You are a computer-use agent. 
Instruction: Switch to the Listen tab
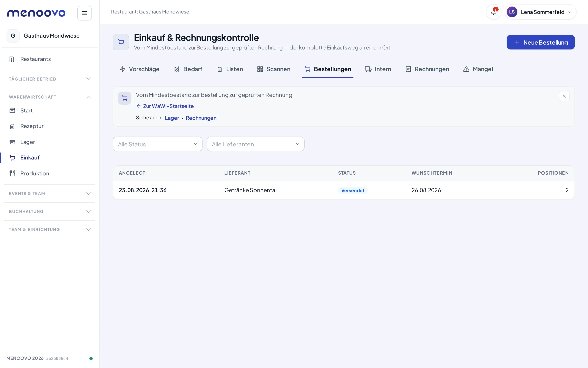(x=230, y=69)
